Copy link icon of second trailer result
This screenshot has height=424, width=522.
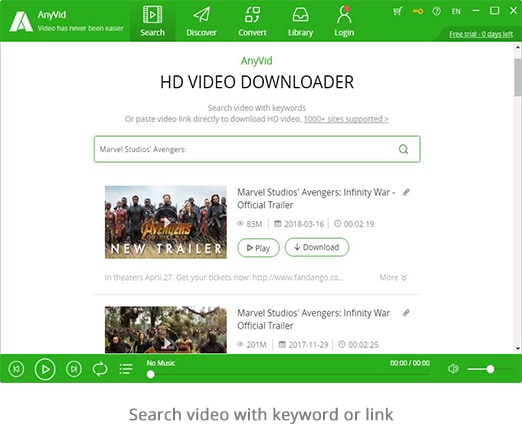click(406, 313)
